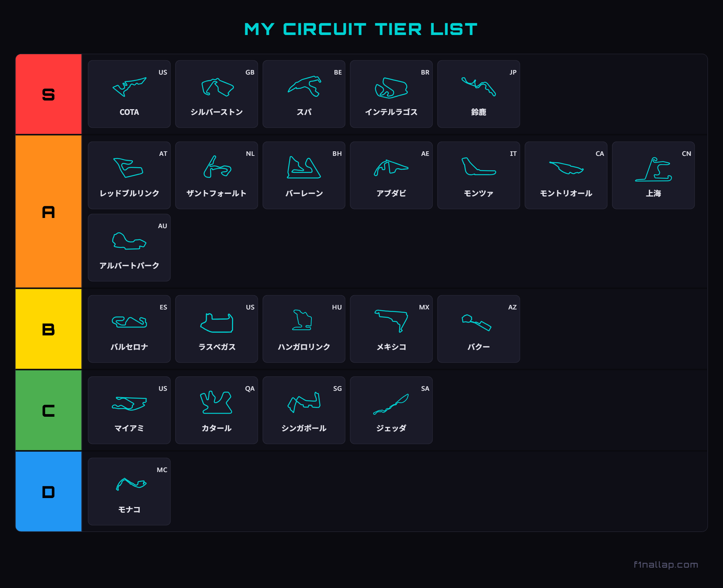Click the My Circuit Tier List title
This screenshot has height=588, width=723.
tap(361, 29)
